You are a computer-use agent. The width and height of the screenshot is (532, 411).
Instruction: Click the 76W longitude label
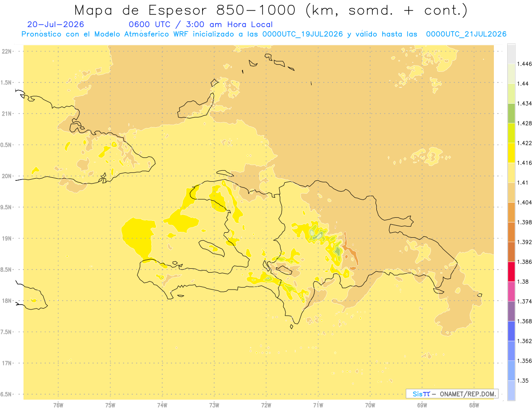(x=58, y=405)
